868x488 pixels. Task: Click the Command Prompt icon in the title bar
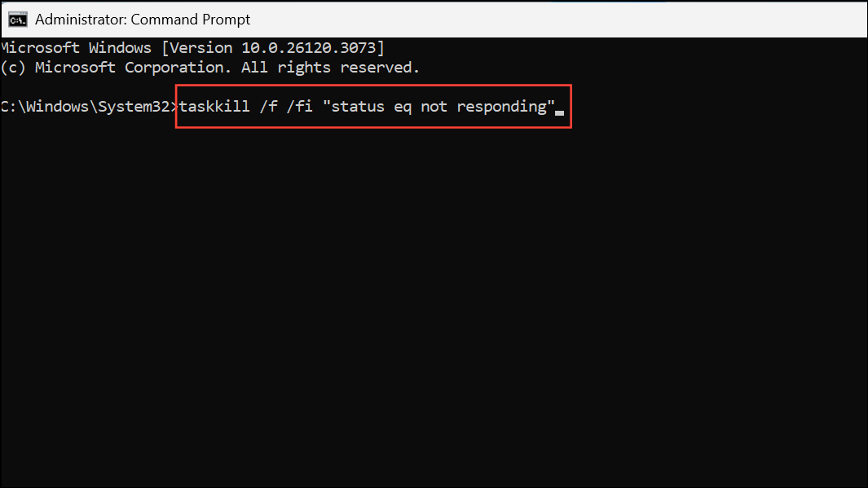point(16,19)
